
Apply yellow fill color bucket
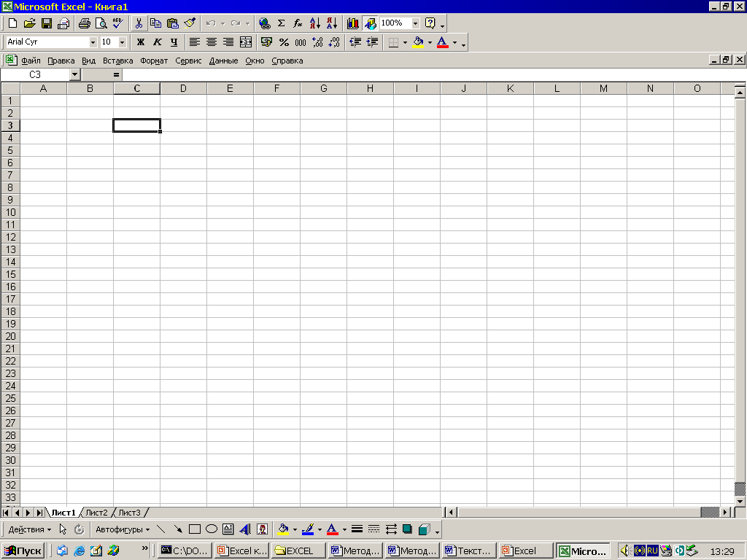[x=418, y=42]
